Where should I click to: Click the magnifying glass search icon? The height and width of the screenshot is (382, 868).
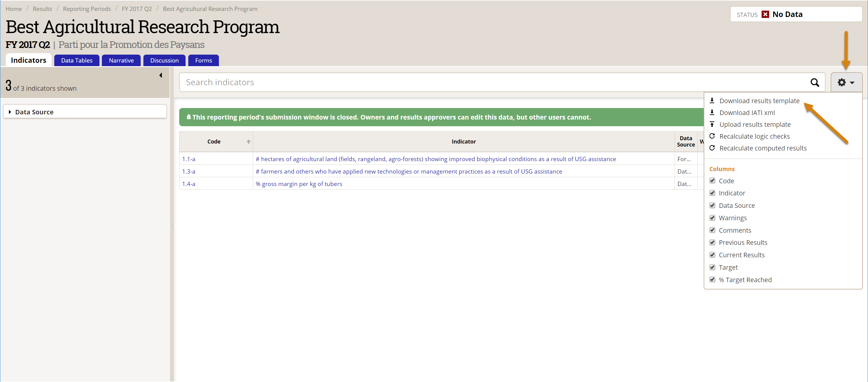click(x=814, y=82)
